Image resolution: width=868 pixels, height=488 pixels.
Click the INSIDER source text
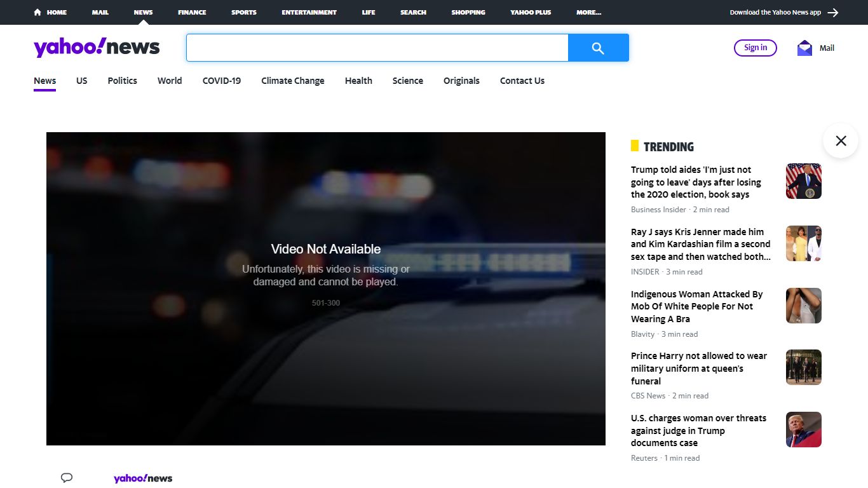[x=645, y=272]
